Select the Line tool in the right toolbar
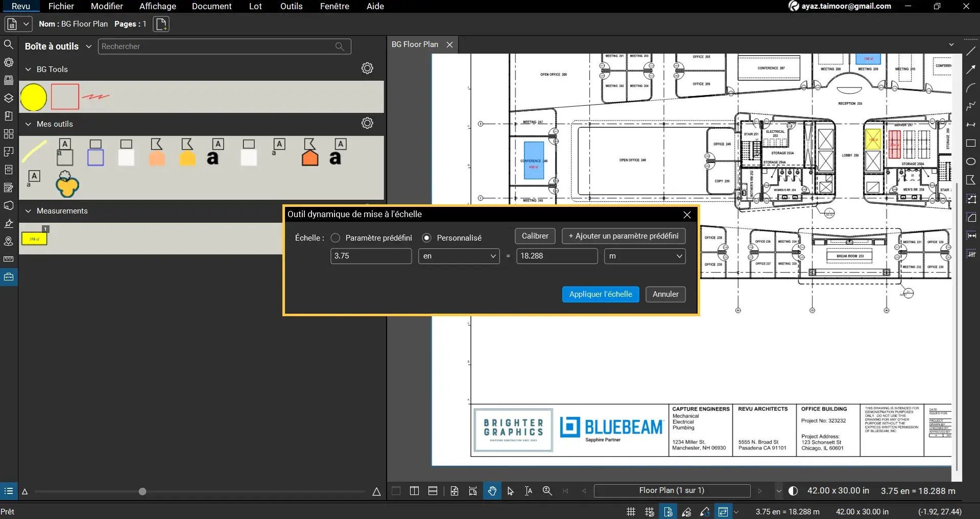Screen dimensions: 980x519 click(971, 51)
